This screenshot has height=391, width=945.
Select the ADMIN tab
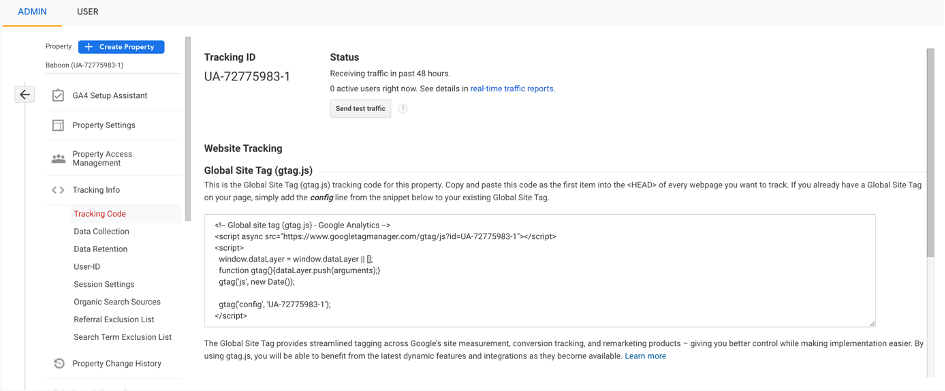pos(32,11)
